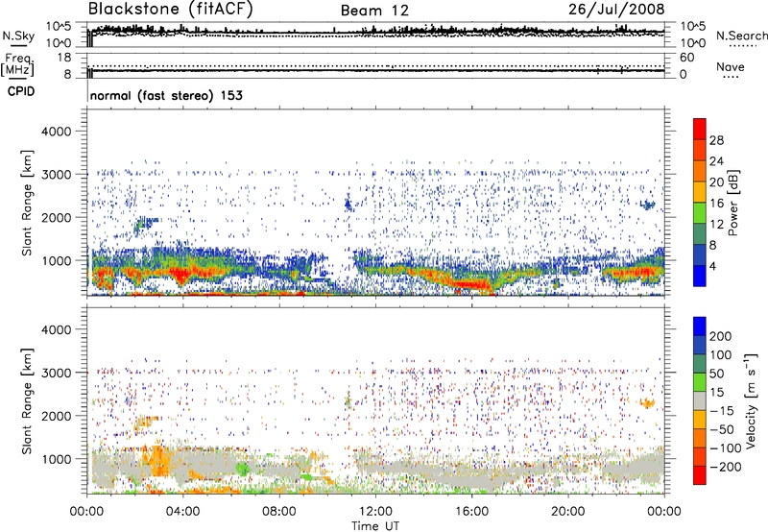Click the blue power cluster near 2300 km at 11:00
The height and width of the screenshot is (532, 768).
coord(348,204)
